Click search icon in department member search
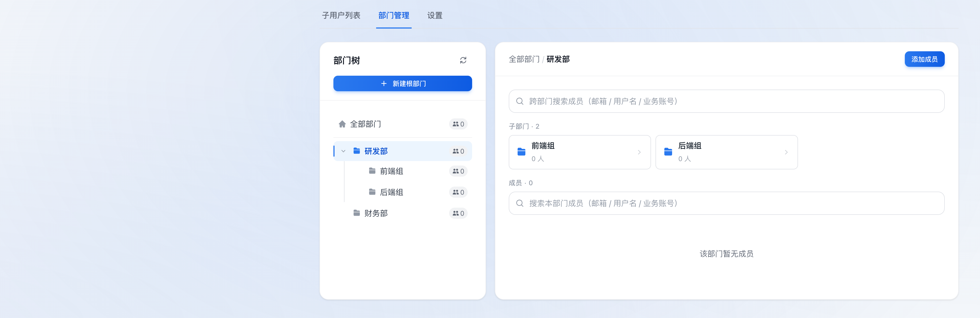 point(520,203)
